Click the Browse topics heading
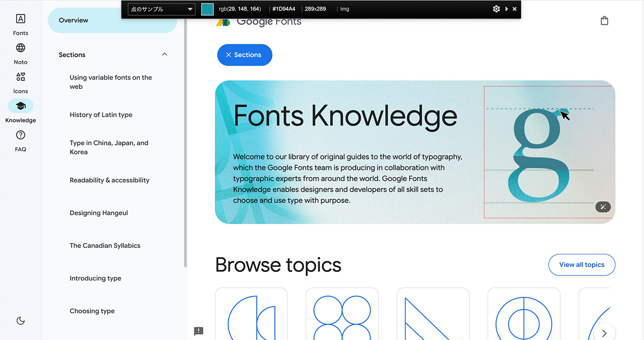This screenshot has width=644, height=340. 278,265
